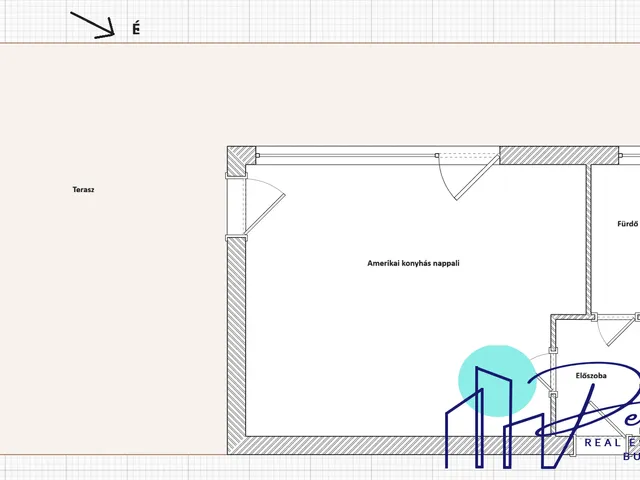Screen dimensions: 640x480
Task: Click the hatched wall segment on the top wall
Action: coord(540,155)
